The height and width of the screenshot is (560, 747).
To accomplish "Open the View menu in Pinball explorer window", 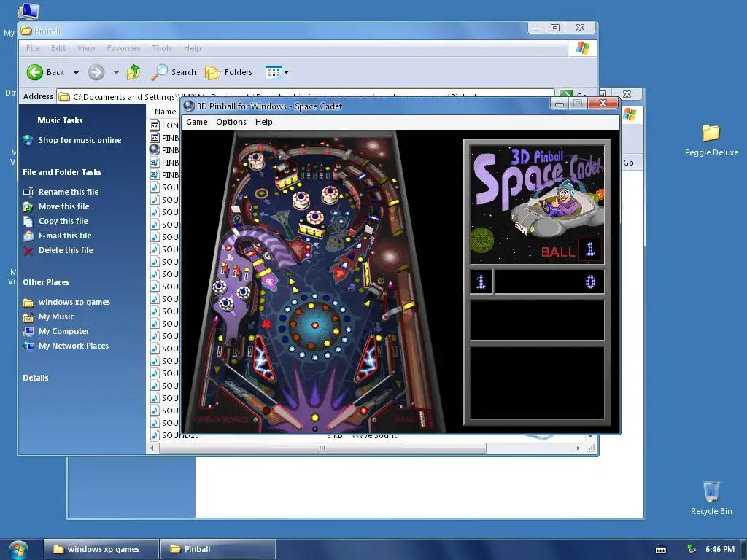I will tap(86, 48).
